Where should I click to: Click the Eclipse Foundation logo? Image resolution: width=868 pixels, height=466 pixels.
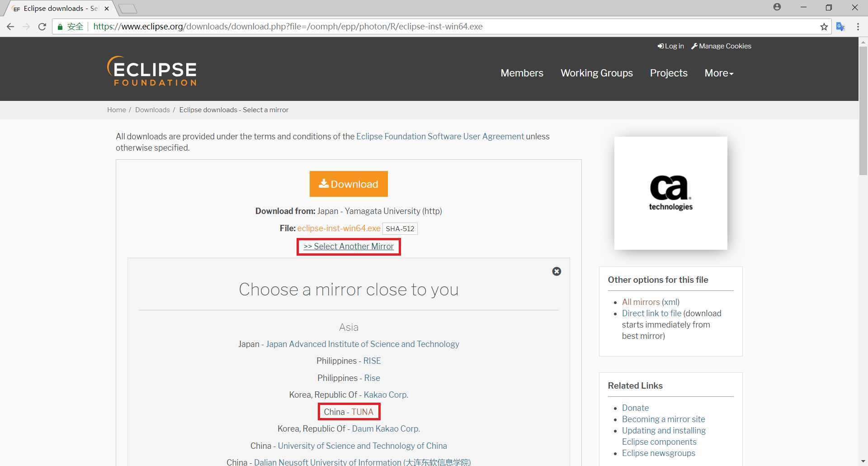[x=152, y=71]
